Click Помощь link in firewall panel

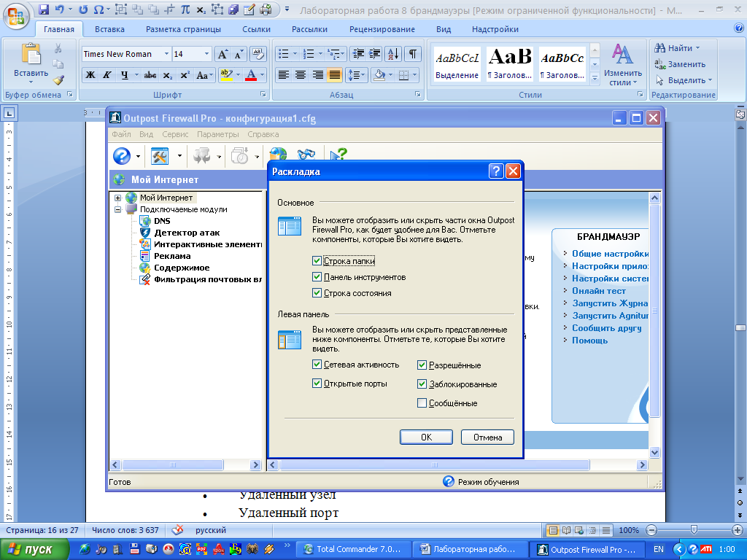[589, 341]
